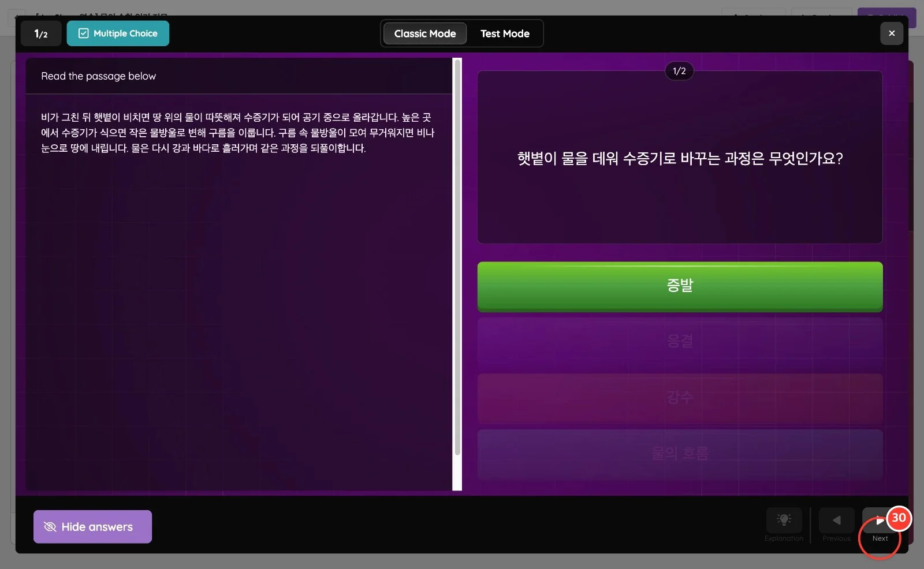Open the Explanation lightbulb icon
Screen dimensions: 924x569
[x=784, y=521]
